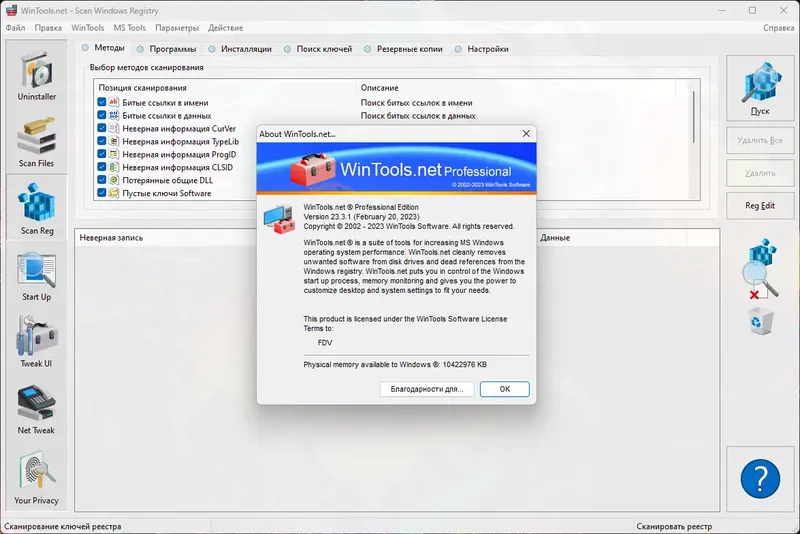Open the Правка menu
800x534 pixels.
tap(48, 28)
